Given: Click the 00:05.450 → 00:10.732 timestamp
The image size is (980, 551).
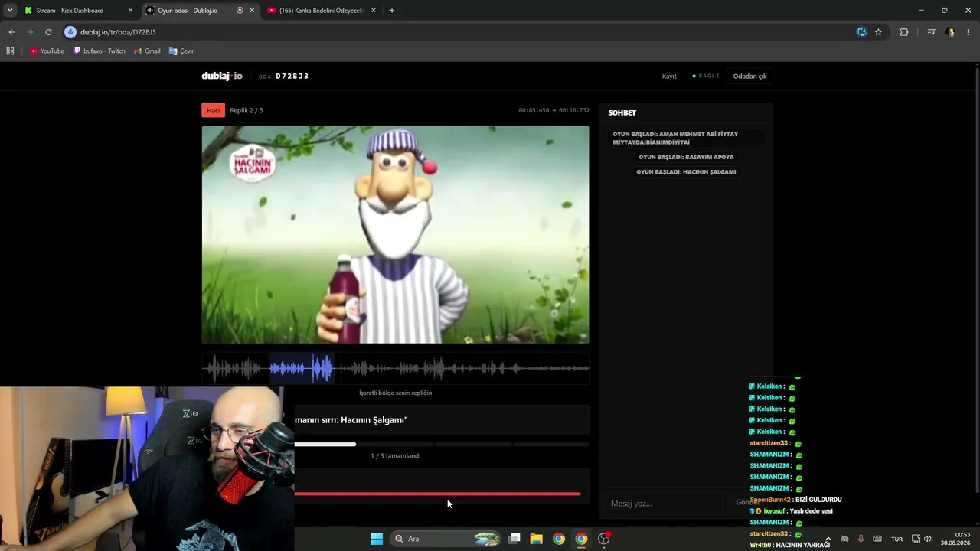Looking at the screenshot, I should pos(554,110).
